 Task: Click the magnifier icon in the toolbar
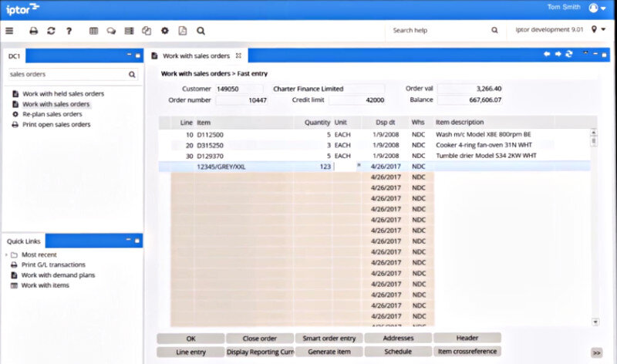point(201,31)
